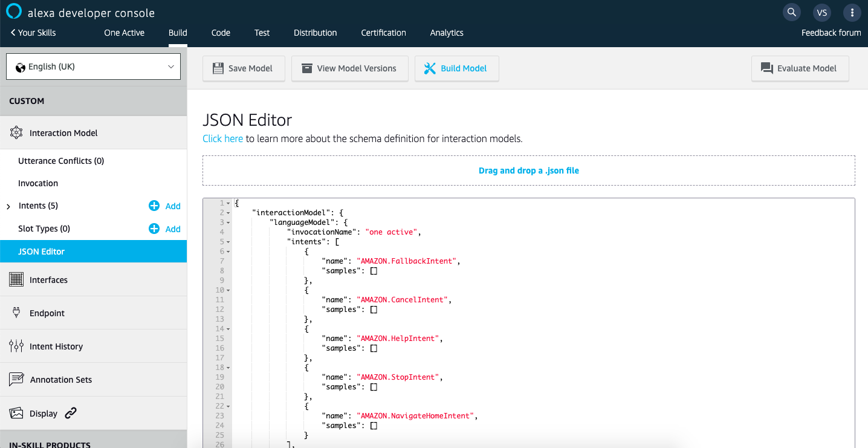
Task: Collapse code fold arrow on line 1
Action: (x=228, y=203)
